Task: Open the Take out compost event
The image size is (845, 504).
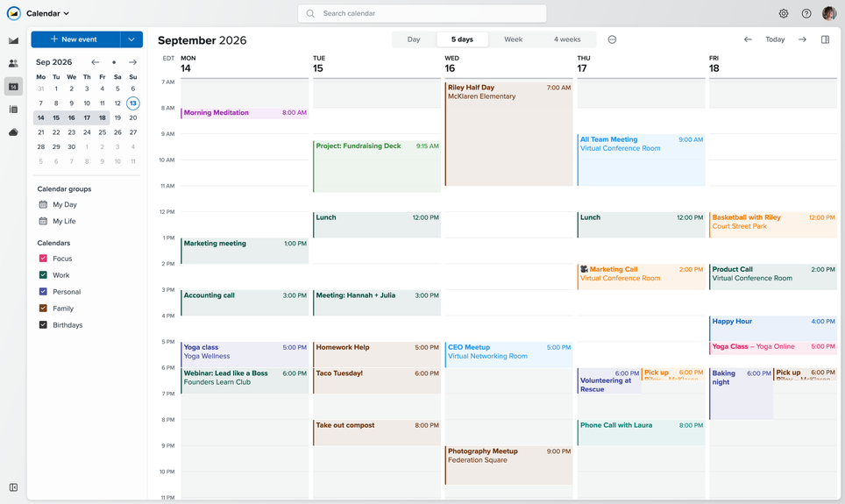Action: point(377,432)
